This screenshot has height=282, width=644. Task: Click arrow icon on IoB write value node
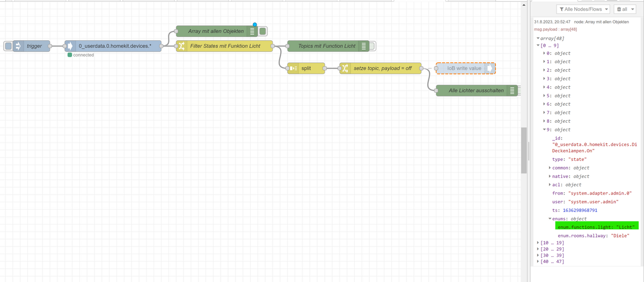pos(490,69)
